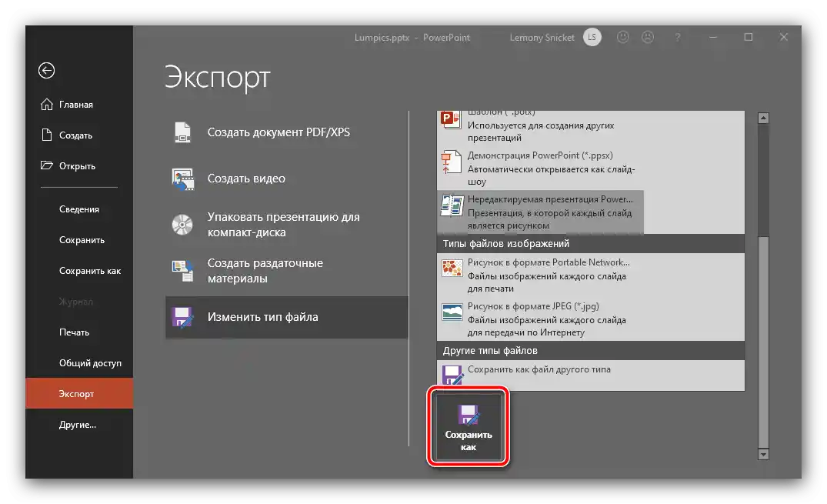The width and height of the screenshot is (827, 504).
Task: Click the non-editable presentation icon
Action: pyautogui.click(x=452, y=205)
